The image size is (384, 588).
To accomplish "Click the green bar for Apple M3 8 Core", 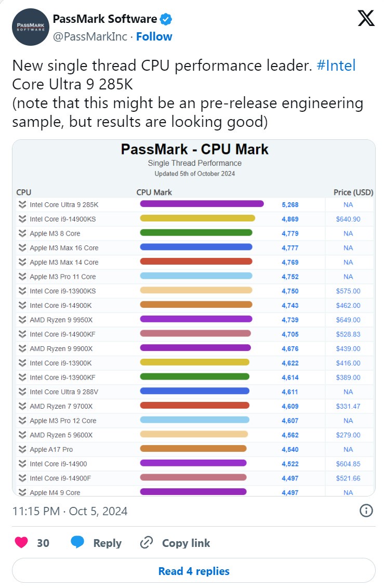I will pos(196,233).
